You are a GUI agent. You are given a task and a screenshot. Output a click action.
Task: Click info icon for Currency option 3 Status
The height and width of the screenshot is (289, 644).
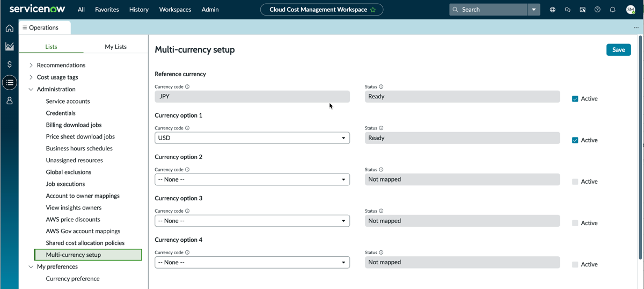381,211
